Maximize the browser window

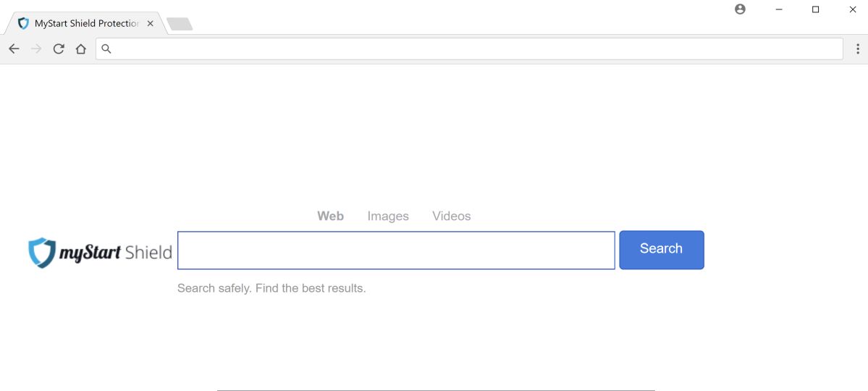816,9
